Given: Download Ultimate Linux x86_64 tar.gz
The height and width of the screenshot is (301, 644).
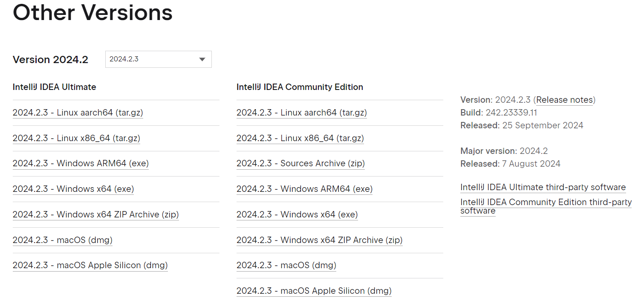Looking at the screenshot, I should tap(76, 138).
